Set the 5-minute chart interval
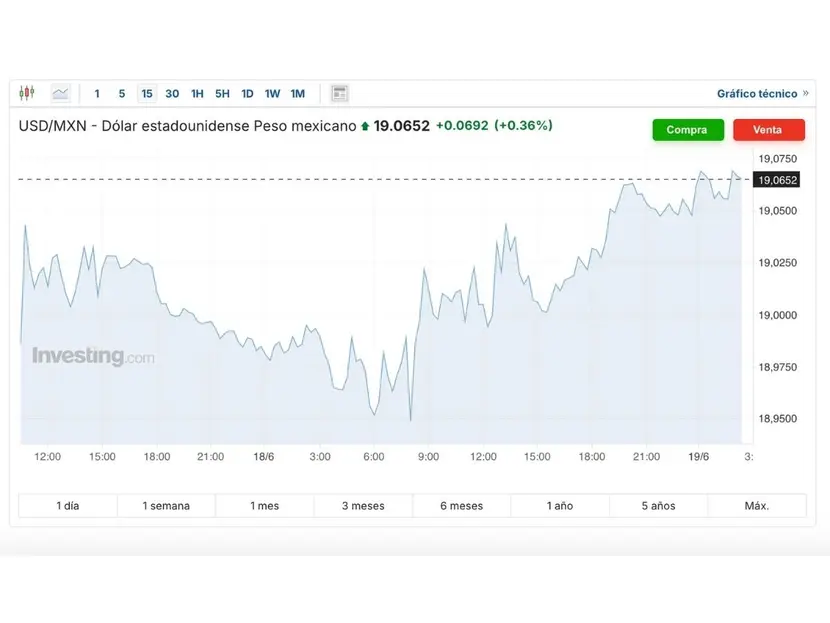 122,94
